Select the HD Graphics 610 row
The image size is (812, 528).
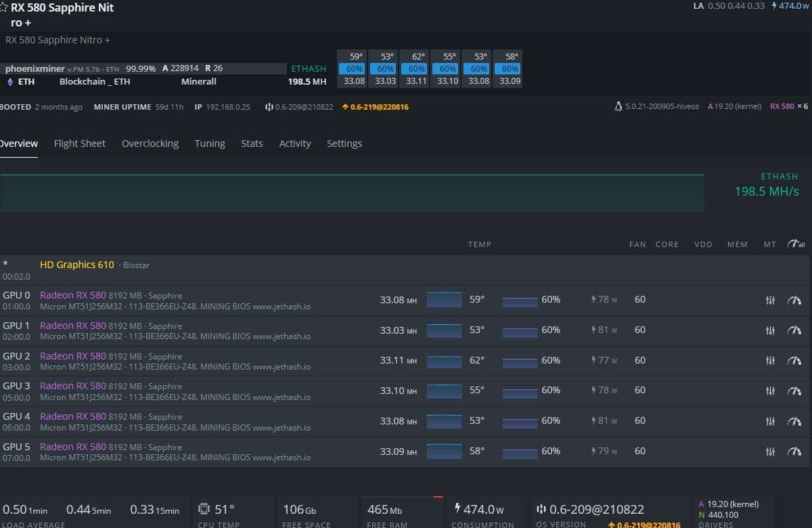coord(405,270)
